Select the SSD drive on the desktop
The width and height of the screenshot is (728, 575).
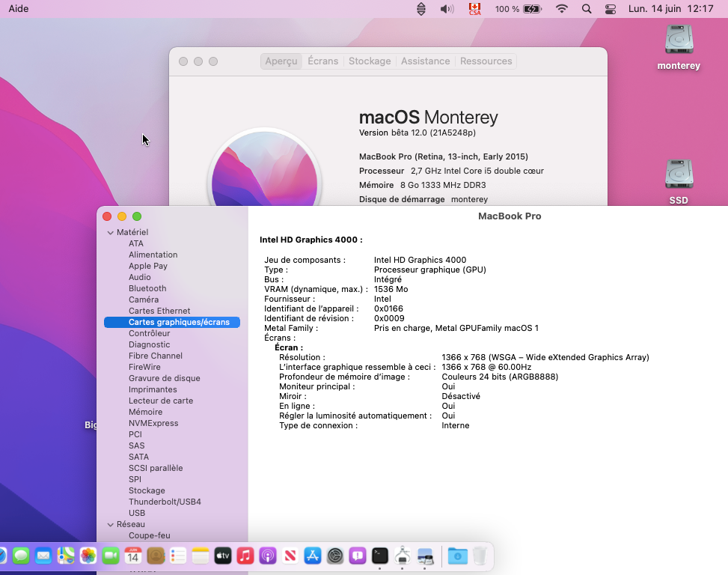point(679,182)
